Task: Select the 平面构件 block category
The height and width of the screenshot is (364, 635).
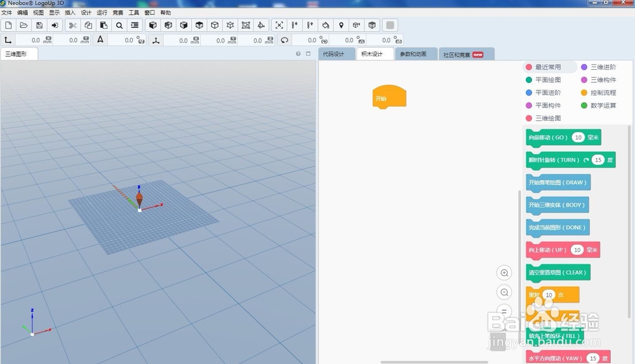Action: 544,105
